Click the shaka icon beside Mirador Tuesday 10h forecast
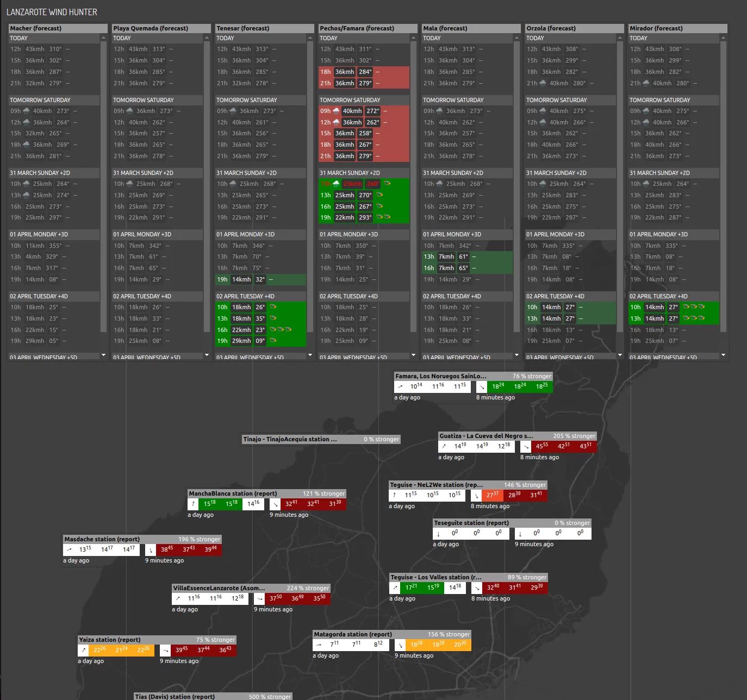 [686, 307]
